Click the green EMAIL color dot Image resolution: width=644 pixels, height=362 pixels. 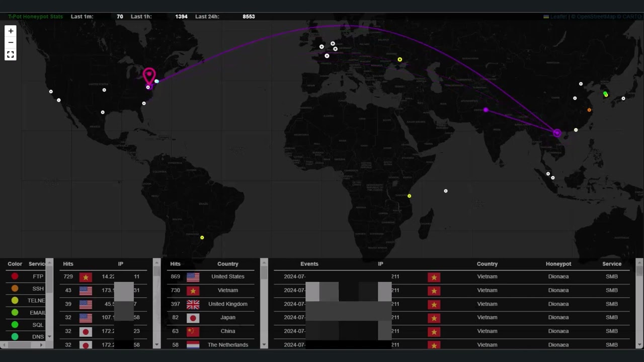pyautogui.click(x=15, y=312)
